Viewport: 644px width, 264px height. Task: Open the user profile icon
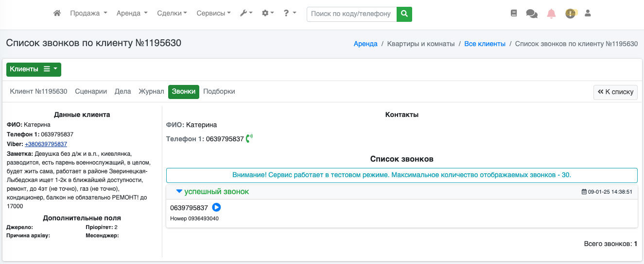(588, 14)
